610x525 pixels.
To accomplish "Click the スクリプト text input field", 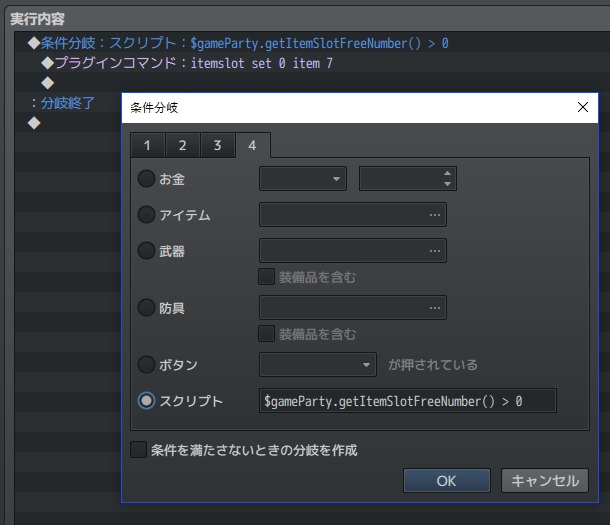I will [408, 401].
